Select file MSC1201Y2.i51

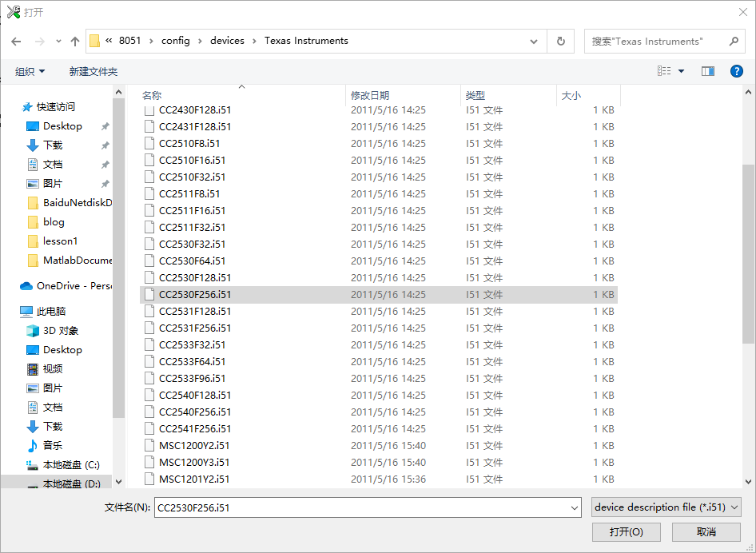379,479
